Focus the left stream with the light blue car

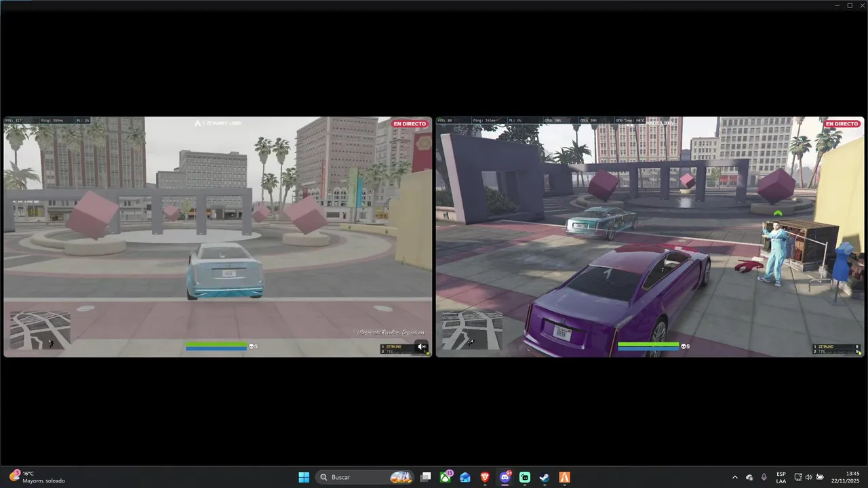[x=218, y=237]
